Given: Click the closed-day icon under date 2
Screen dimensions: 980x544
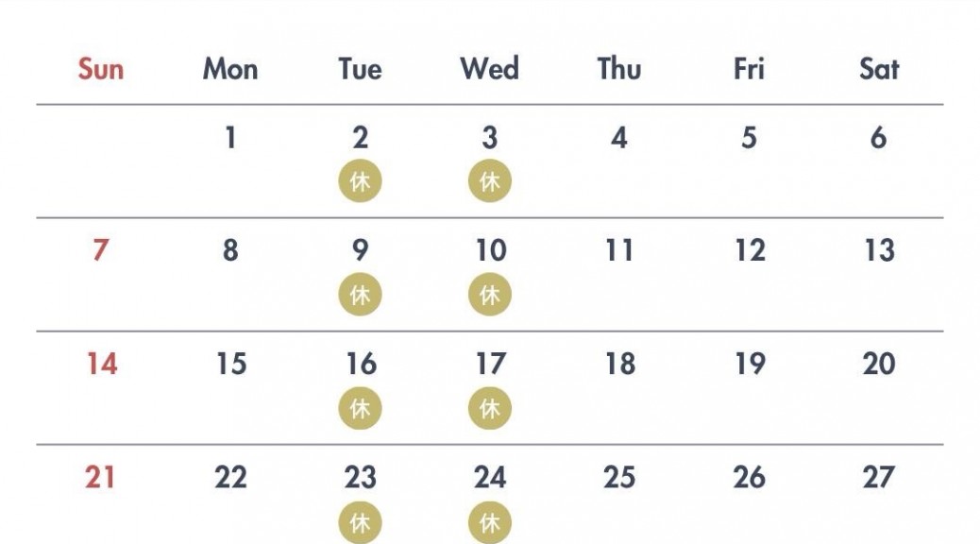Looking at the screenshot, I should coord(360,182).
